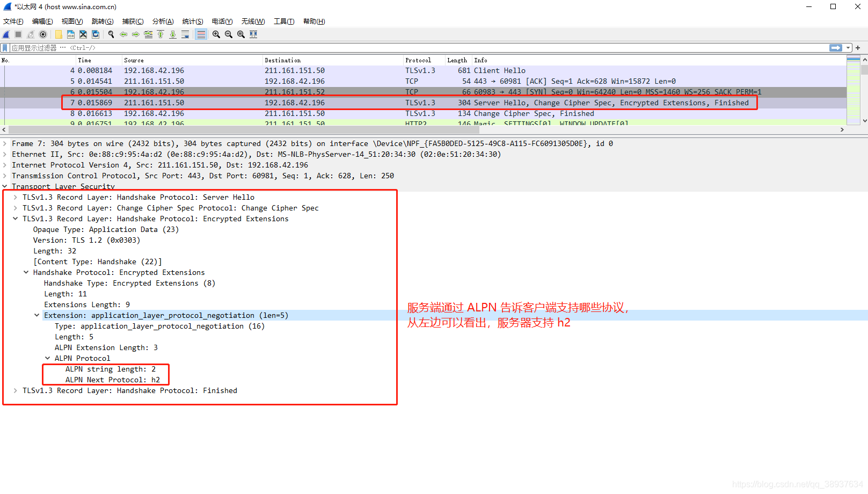Select packet 8 Change Cipher Spec row

423,113
